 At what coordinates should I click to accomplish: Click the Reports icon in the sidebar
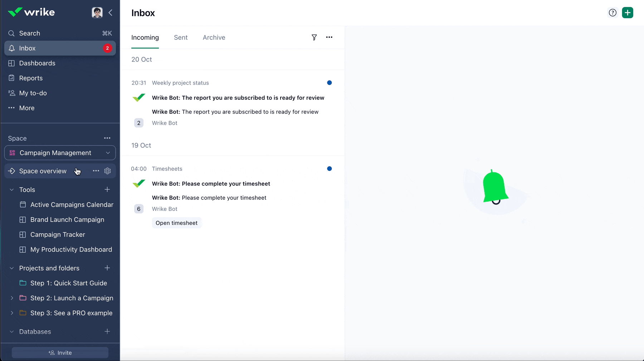(11, 78)
